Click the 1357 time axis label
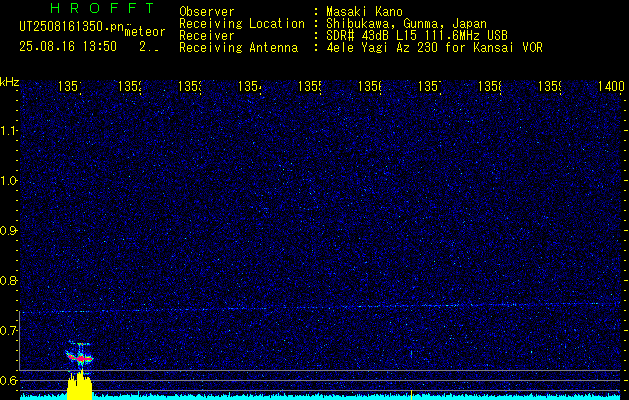Image resolution: width=629 pixels, height=400 pixels. [430, 86]
